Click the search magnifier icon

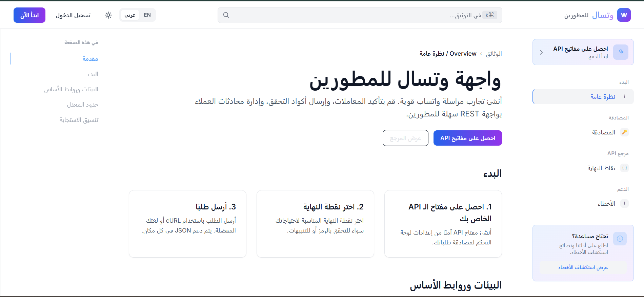click(226, 15)
